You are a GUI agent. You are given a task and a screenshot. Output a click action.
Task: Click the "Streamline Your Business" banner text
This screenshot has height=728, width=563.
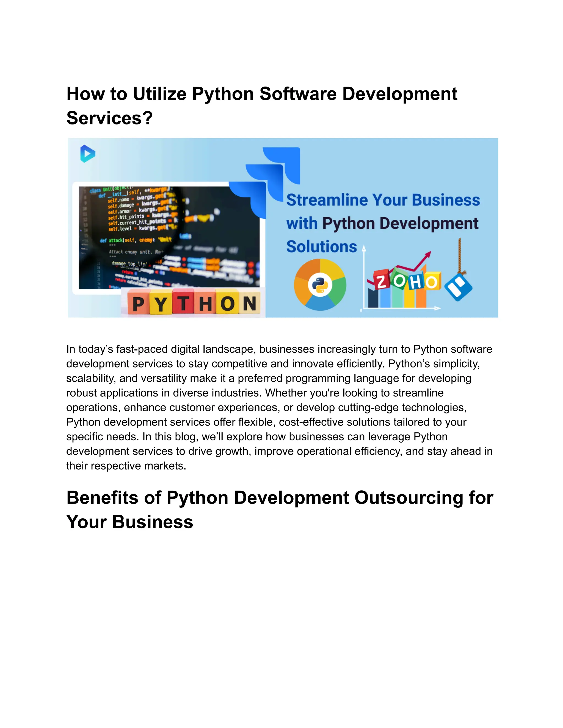383,200
